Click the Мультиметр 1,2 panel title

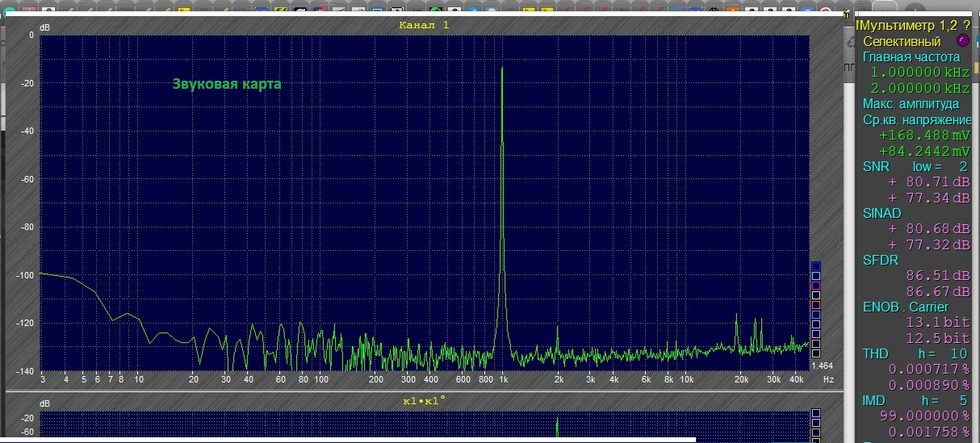[x=907, y=26]
